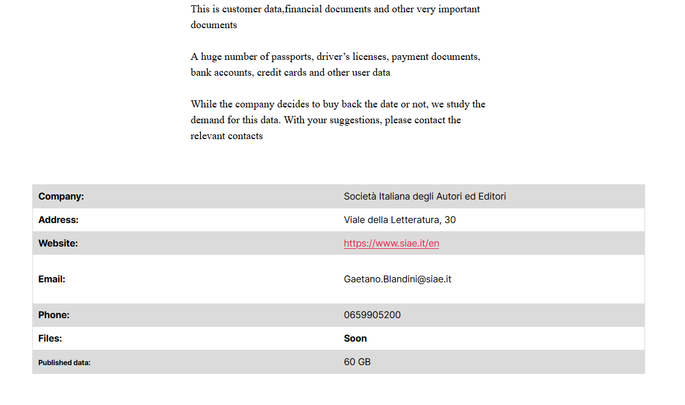Click the 'Files:' row label

point(50,338)
